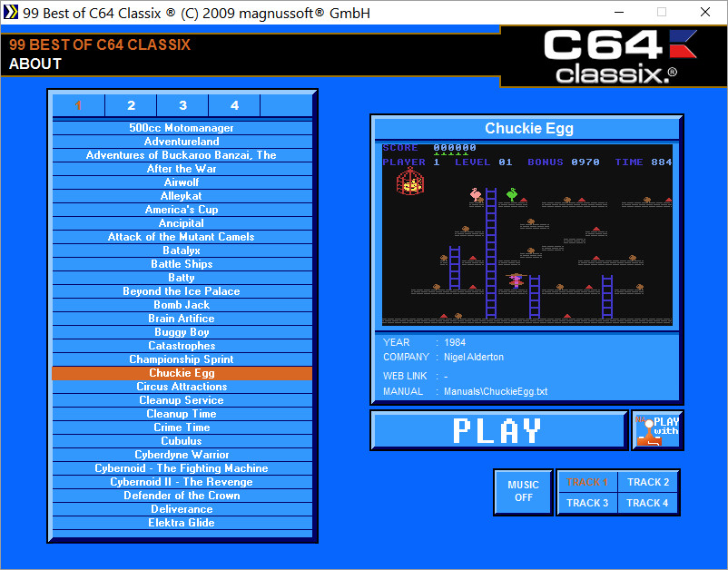This screenshot has width=728, height=570.
Task: Select TRACK 1 music
Action: click(587, 482)
